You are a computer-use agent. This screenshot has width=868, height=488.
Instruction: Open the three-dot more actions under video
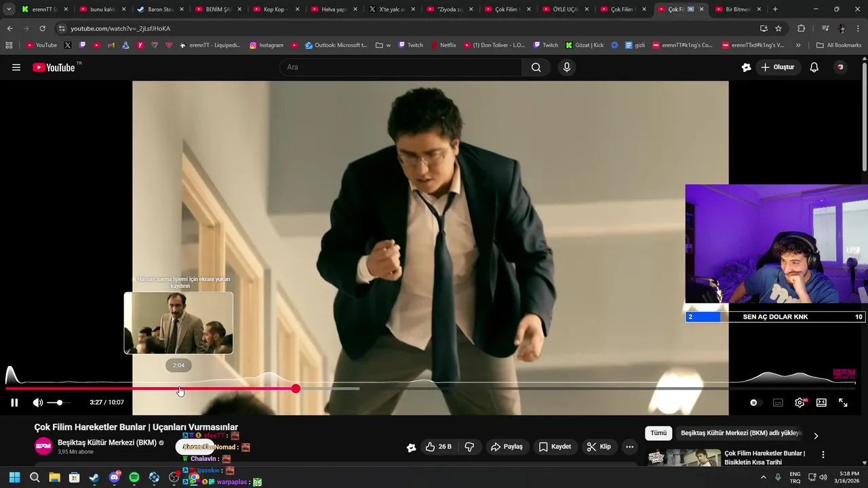(629, 447)
